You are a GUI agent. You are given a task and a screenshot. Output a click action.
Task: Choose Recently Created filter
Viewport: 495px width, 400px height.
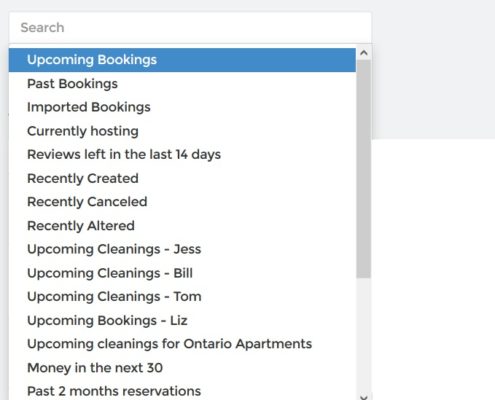tap(182, 178)
